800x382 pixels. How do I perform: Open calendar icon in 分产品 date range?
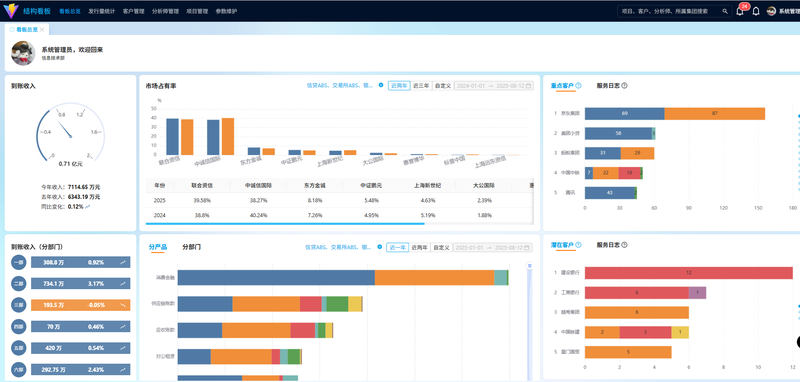[x=527, y=247]
